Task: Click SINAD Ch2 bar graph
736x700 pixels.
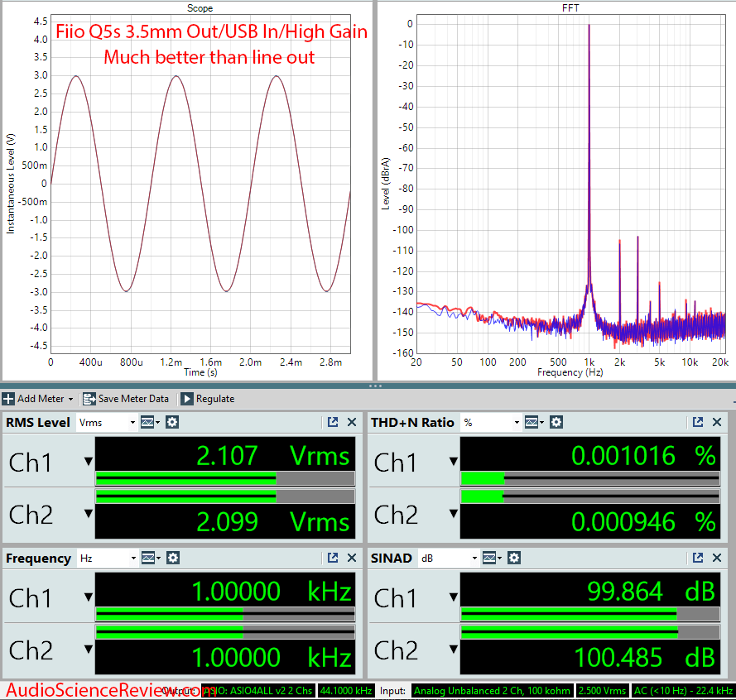Action: [x=590, y=632]
